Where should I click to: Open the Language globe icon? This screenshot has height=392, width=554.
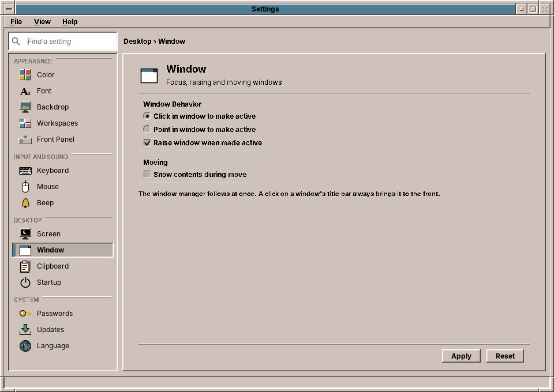(x=25, y=346)
